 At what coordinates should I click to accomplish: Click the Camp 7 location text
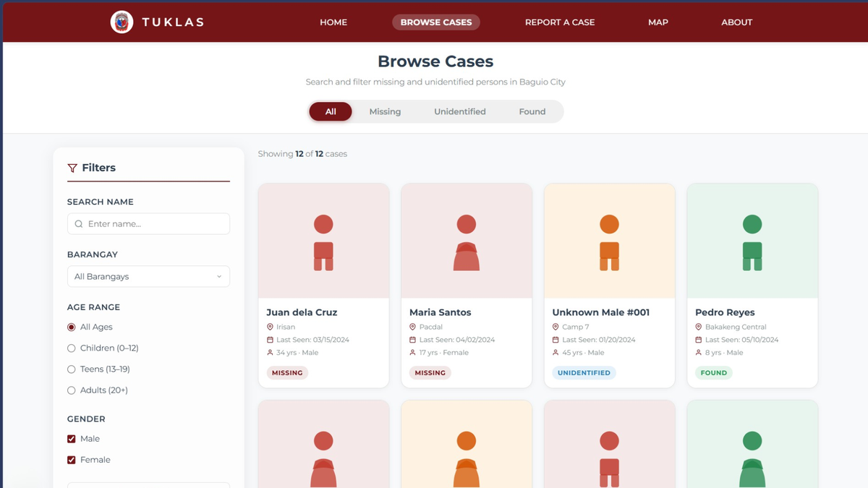click(576, 327)
